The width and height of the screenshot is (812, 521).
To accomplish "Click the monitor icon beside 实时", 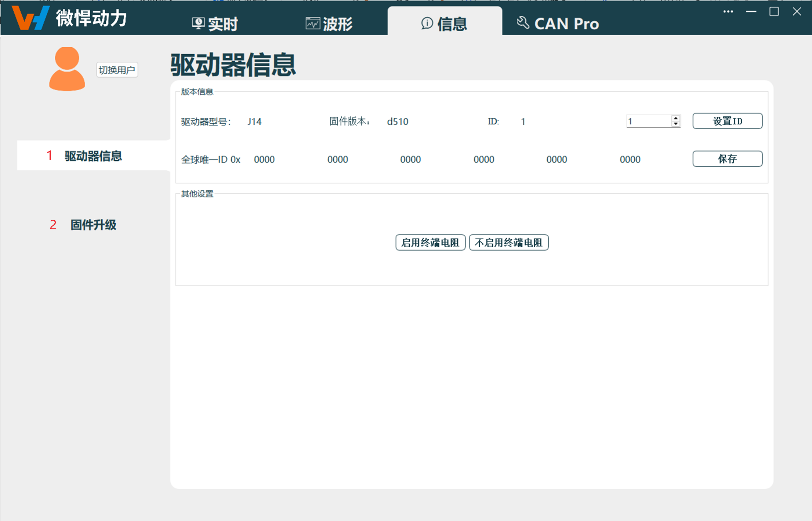I will point(198,22).
